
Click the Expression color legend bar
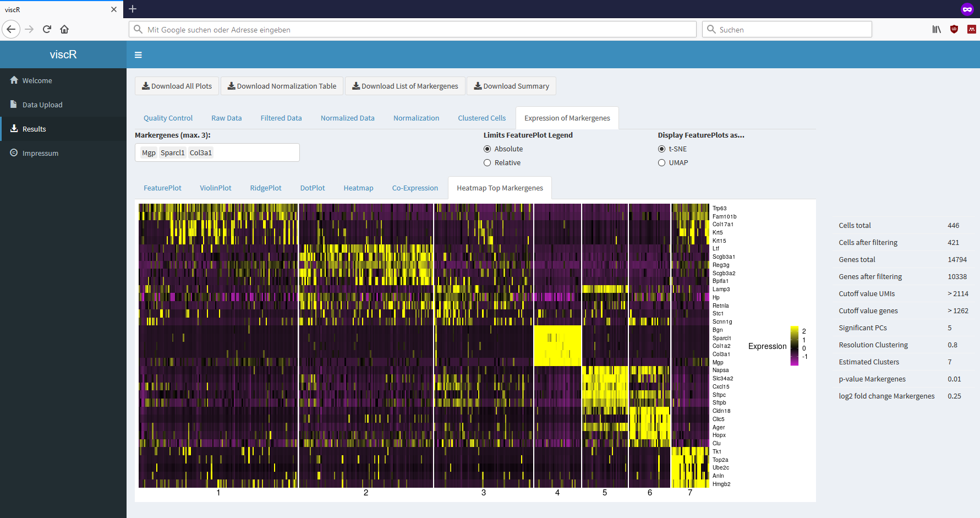point(795,346)
